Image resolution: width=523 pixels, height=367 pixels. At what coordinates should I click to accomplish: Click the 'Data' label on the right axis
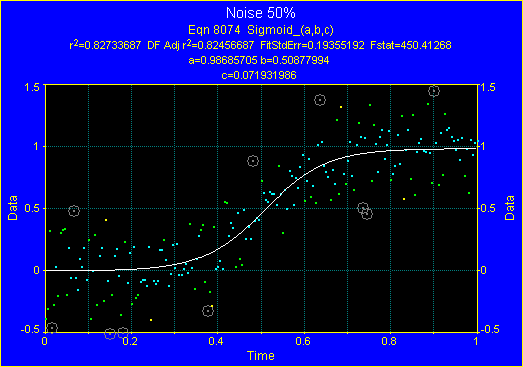[x=510, y=208]
